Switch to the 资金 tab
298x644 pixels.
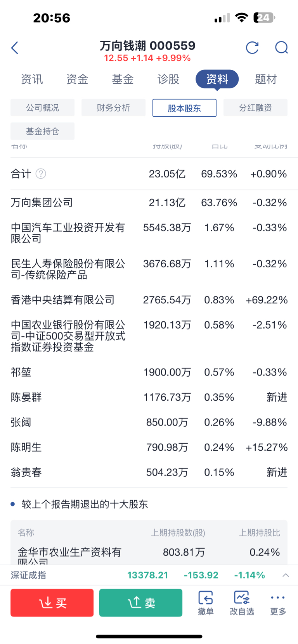77,79
